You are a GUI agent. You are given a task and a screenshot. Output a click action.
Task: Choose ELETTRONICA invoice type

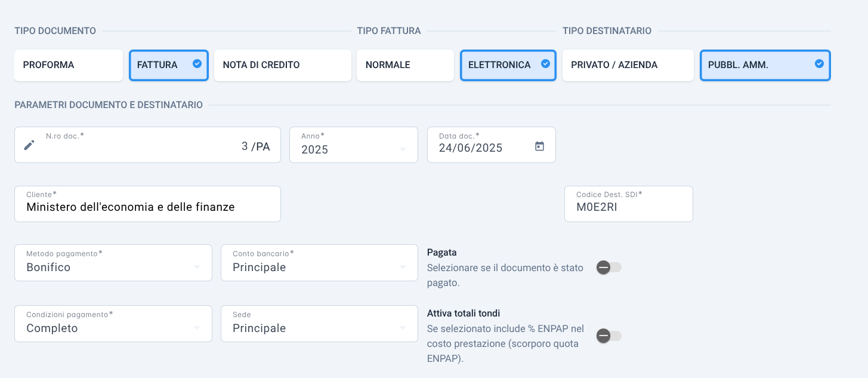click(508, 65)
